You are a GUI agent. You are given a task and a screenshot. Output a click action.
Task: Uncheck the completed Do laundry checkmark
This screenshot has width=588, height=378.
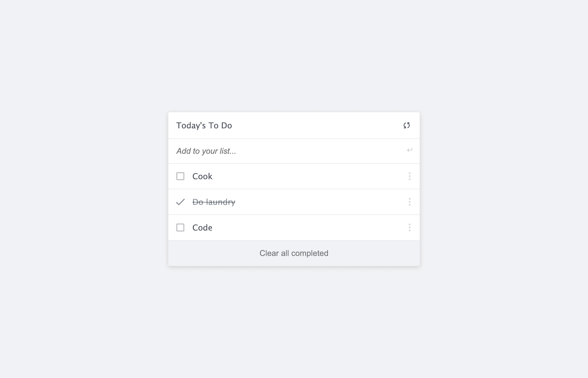[180, 202]
